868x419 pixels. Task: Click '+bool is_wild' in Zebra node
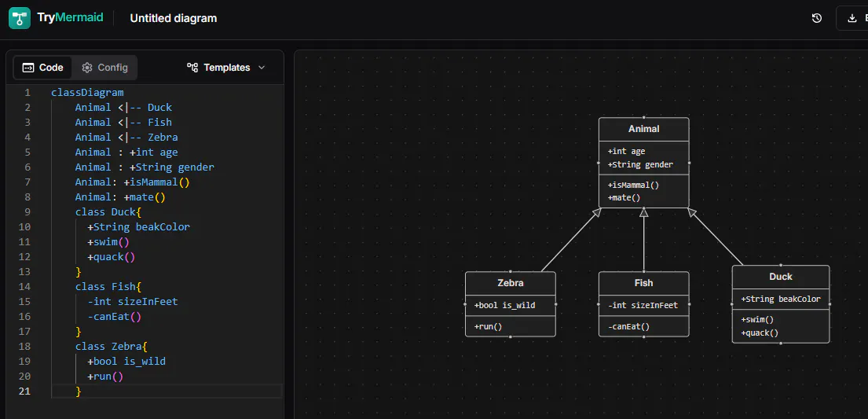pos(504,305)
